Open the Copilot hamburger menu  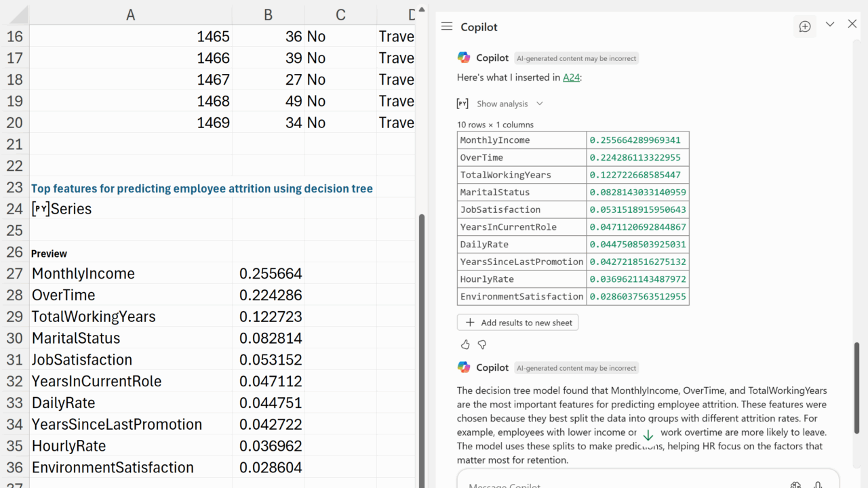point(446,26)
